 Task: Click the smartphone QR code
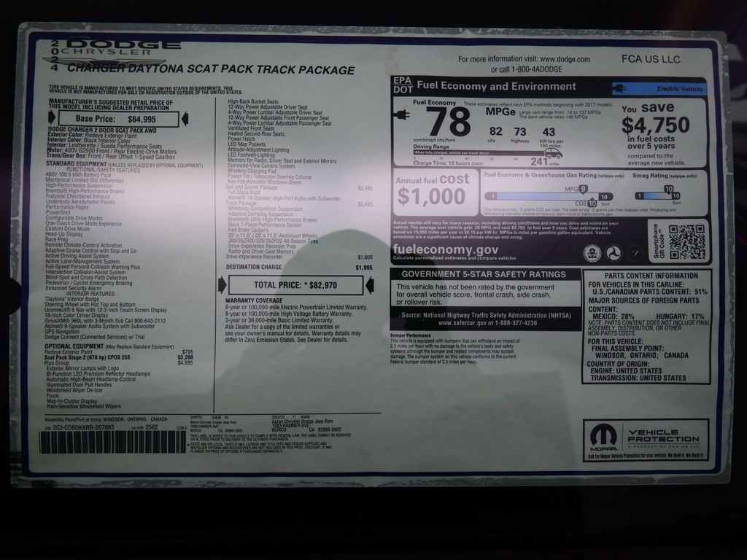click(x=686, y=241)
